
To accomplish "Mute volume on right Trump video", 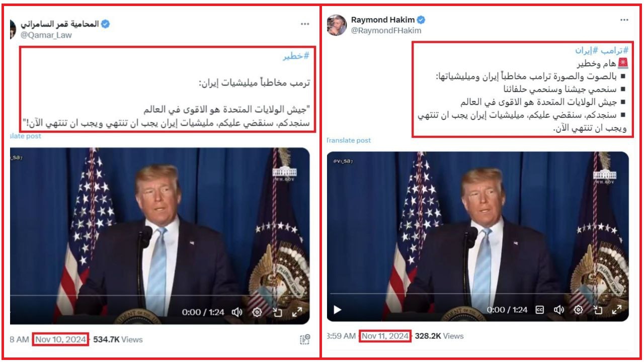I will pyautogui.click(x=558, y=310).
